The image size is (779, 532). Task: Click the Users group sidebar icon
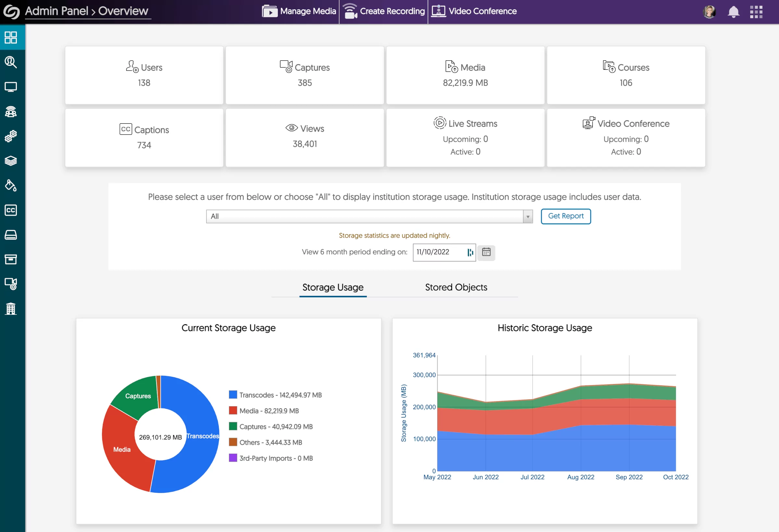(x=11, y=112)
